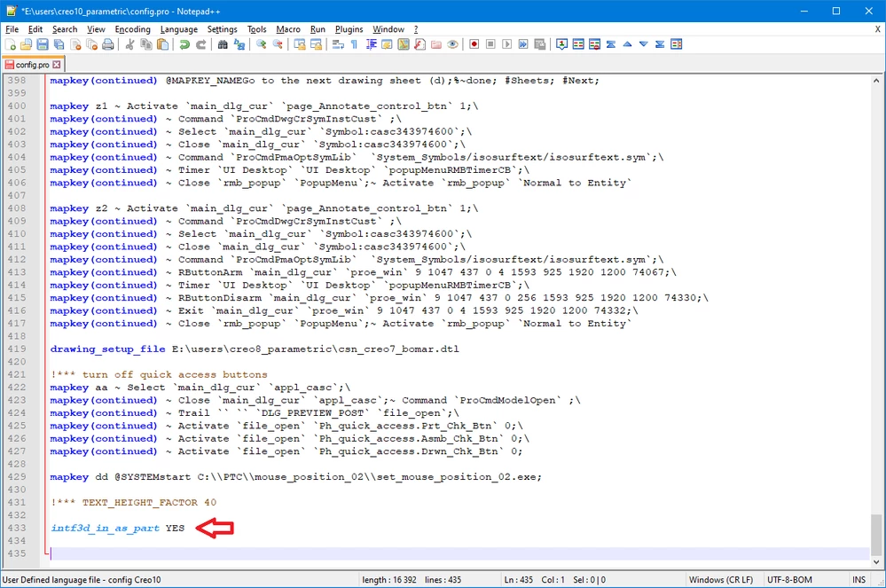Click the vertical scrollbar up arrow
The height and width of the screenshot is (588, 886).
coord(876,80)
